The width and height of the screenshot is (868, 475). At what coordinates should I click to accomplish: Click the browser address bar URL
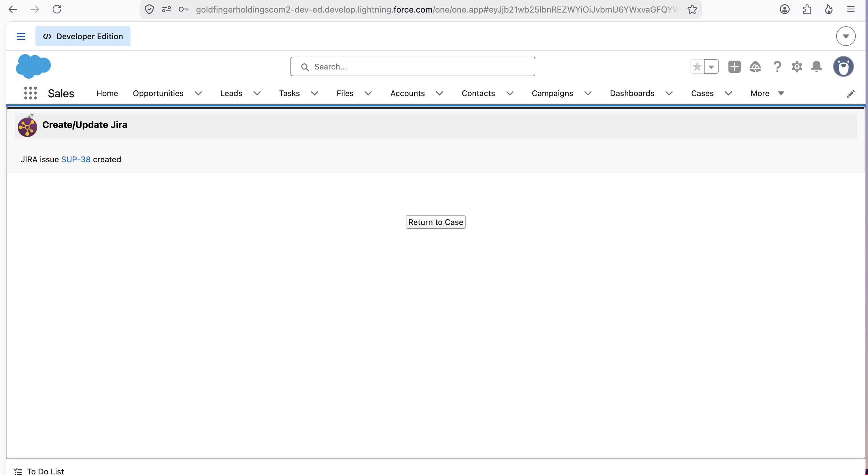pyautogui.click(x=437, y=9)
